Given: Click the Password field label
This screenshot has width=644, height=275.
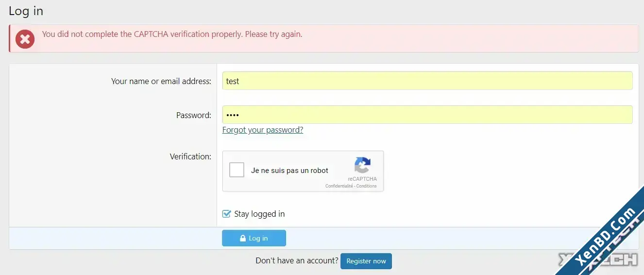Looking at the screenshot, I should [x=194, y=115].
